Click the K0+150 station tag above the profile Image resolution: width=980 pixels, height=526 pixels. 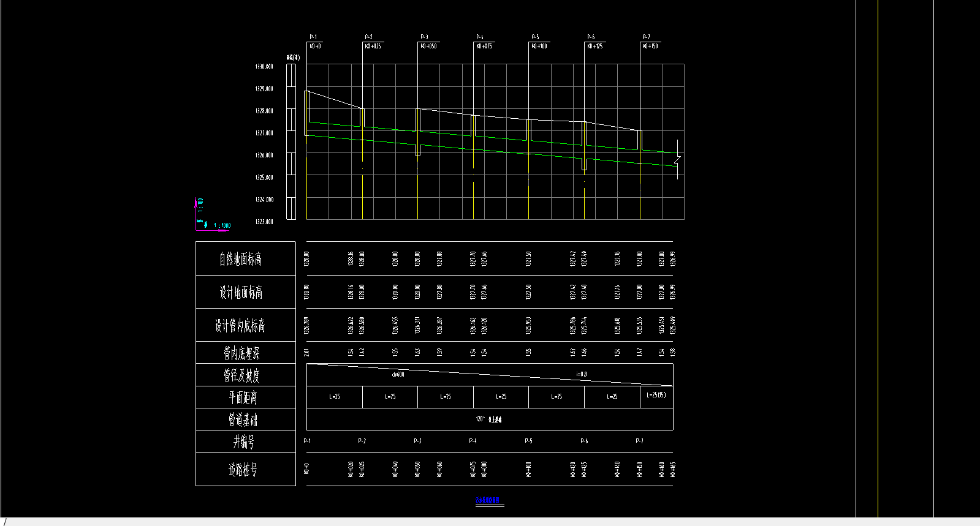(x=650, y=46)
